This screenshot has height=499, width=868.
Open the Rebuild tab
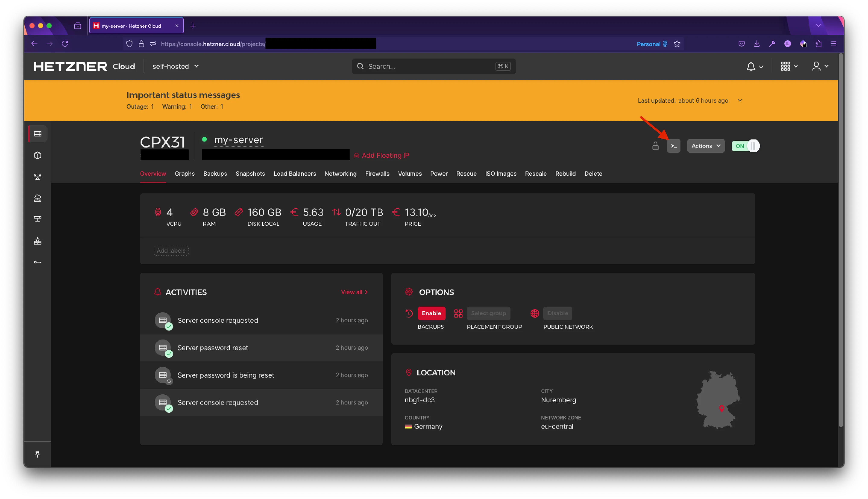[x=565, y=174]
